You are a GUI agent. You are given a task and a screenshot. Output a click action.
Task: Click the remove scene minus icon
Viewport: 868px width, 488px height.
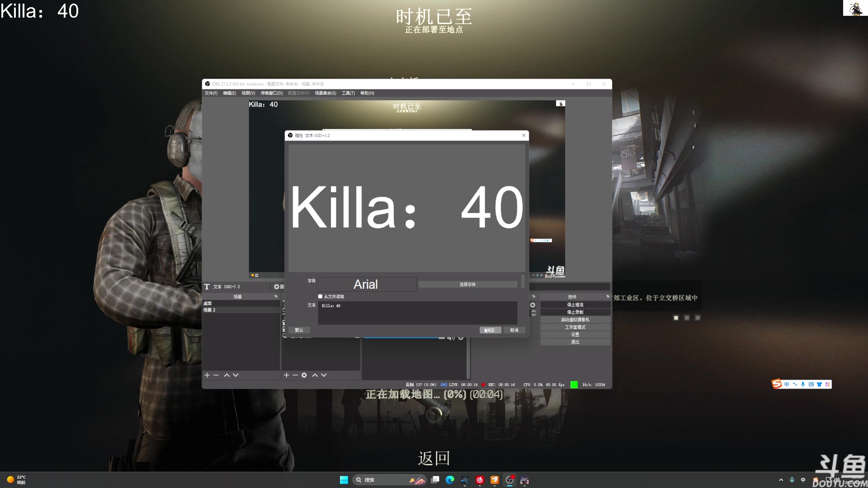point(216,375)
